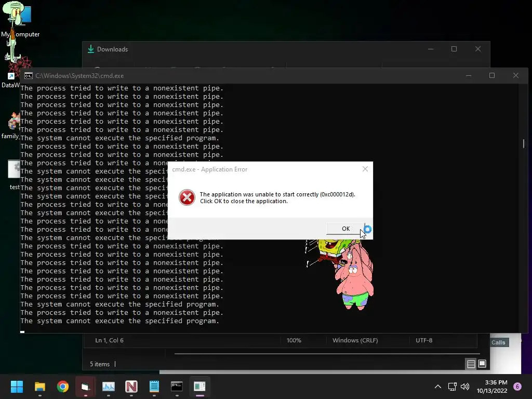
Task: Open File Explorer from the taskbar
Action: (39, 387)
